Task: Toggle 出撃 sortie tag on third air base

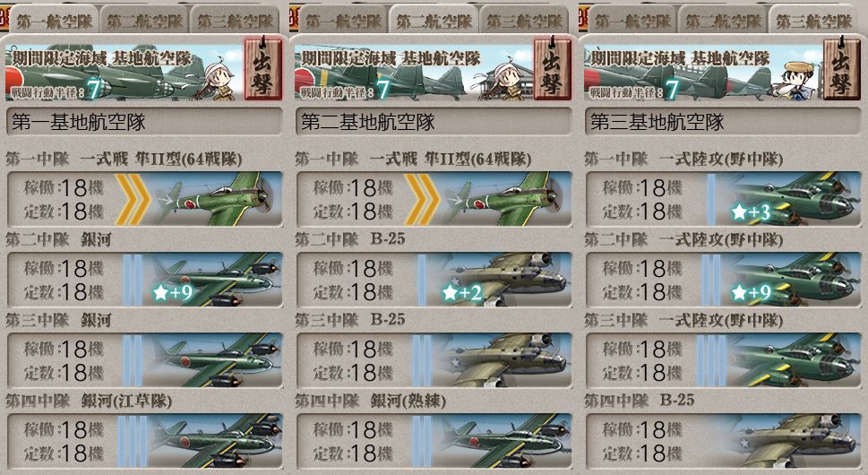Action: [842, 68]
